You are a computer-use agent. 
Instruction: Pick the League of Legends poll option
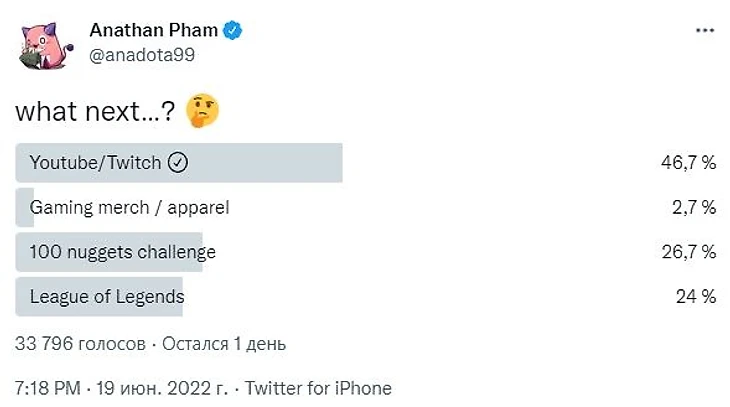tap(107, 296)
